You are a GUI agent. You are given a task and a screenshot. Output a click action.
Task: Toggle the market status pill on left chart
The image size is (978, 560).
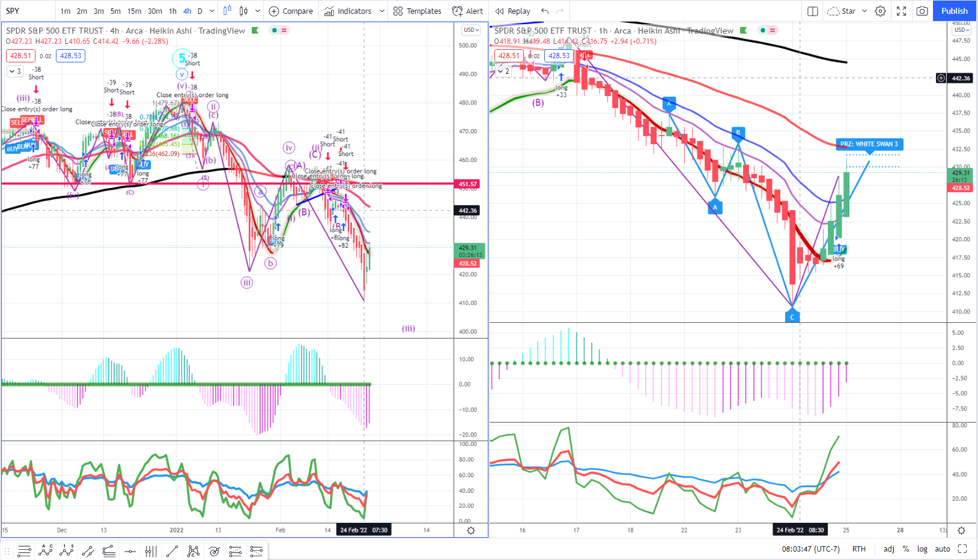click(x=279, y=30)
